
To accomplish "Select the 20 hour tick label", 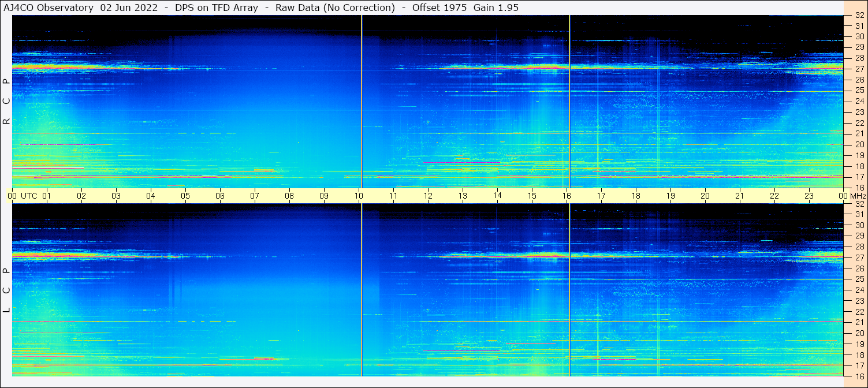I will (x=705, y=196).
